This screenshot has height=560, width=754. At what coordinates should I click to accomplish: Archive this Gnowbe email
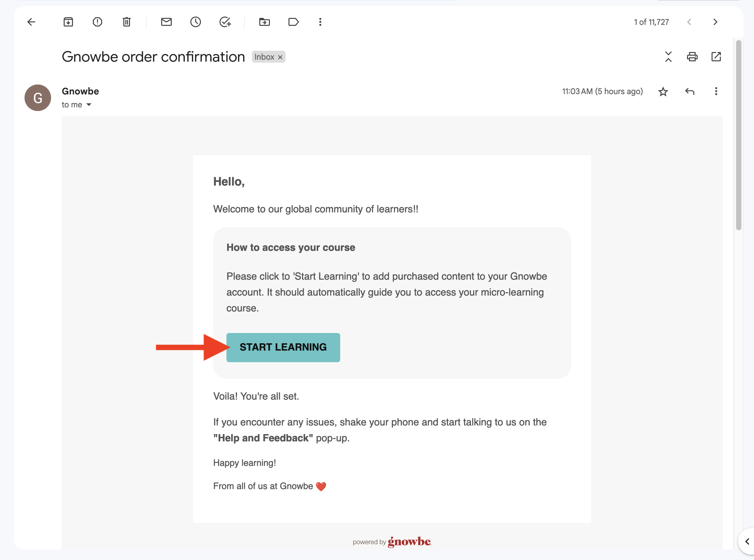click(x=68, y=22)
